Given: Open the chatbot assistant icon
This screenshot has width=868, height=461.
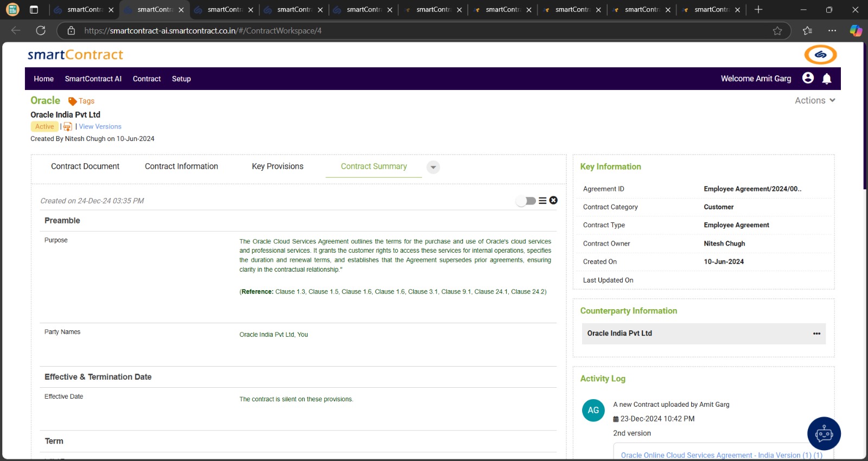Looking at the screenshot, I should [x=824, y=433].
